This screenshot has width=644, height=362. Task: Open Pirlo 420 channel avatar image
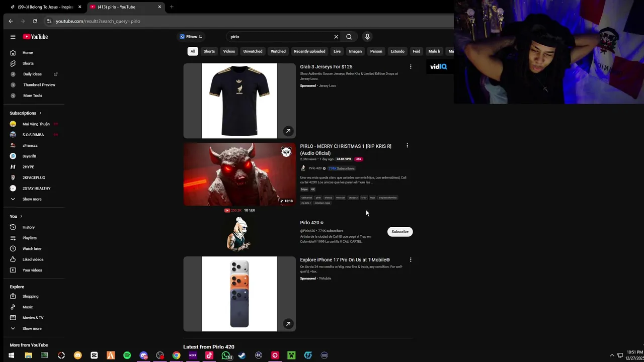(239, 234)
